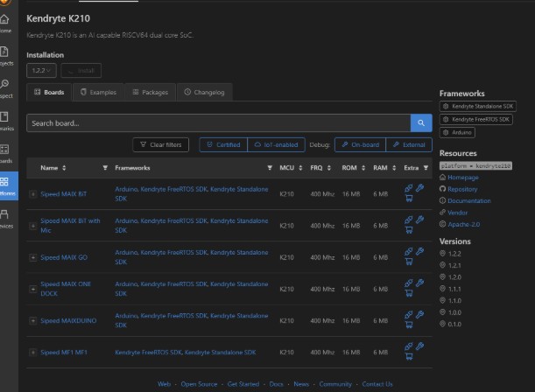535x392 pixels.
Task: Open the Homepage resource link
Action: pos(463,178)
